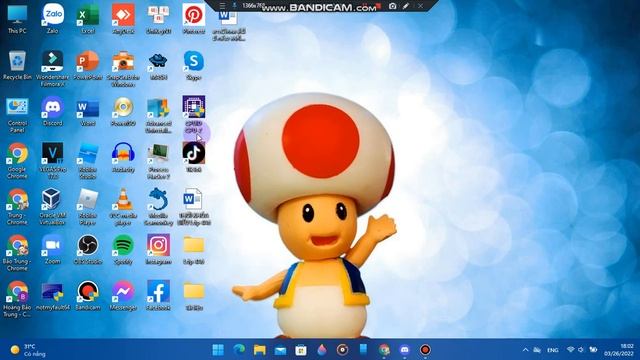Expand the hidden system tray icons chevron

pos(525,350)
